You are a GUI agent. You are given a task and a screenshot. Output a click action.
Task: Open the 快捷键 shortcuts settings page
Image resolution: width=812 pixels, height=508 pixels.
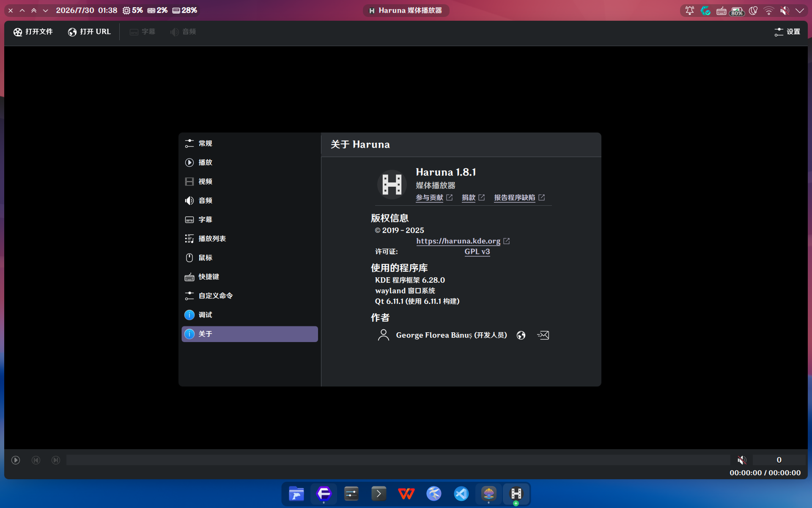point(250,277)
